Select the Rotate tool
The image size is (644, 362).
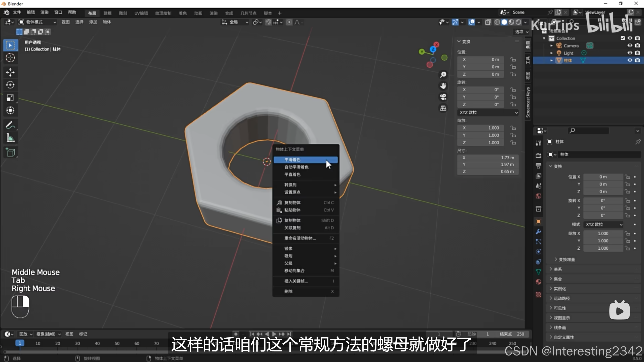[10, 85]
